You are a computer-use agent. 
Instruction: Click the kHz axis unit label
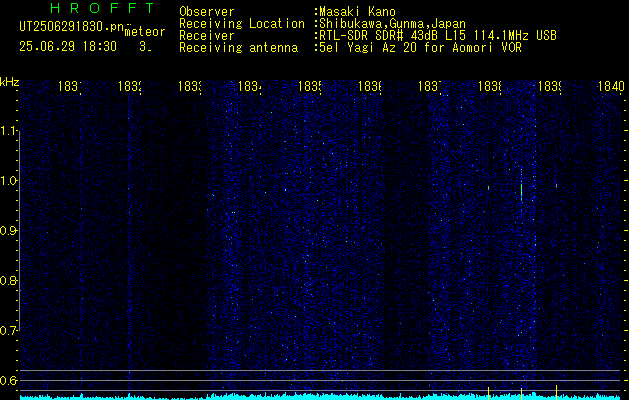(x=9, y=82)
